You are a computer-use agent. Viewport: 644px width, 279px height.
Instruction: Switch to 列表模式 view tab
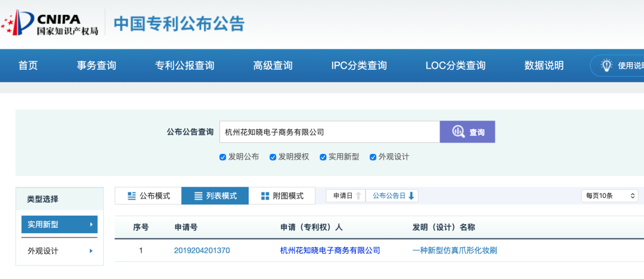(215, 196)
